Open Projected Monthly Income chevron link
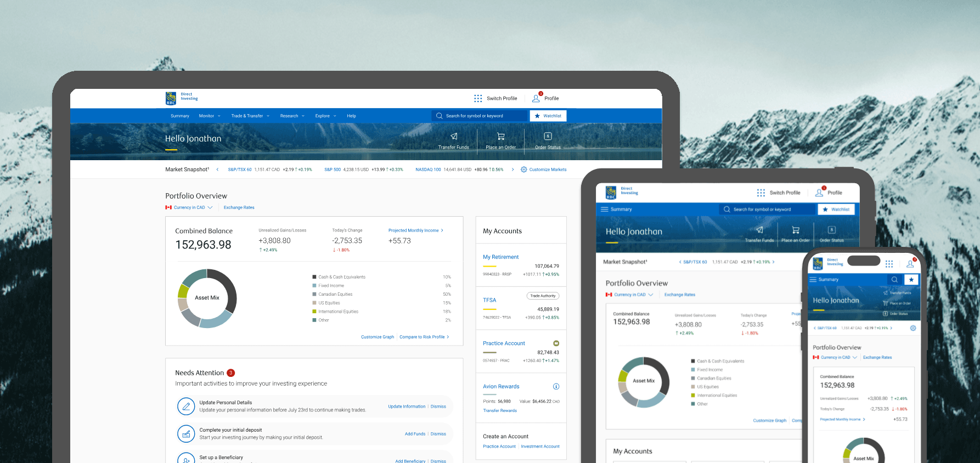 pos(416,230)
